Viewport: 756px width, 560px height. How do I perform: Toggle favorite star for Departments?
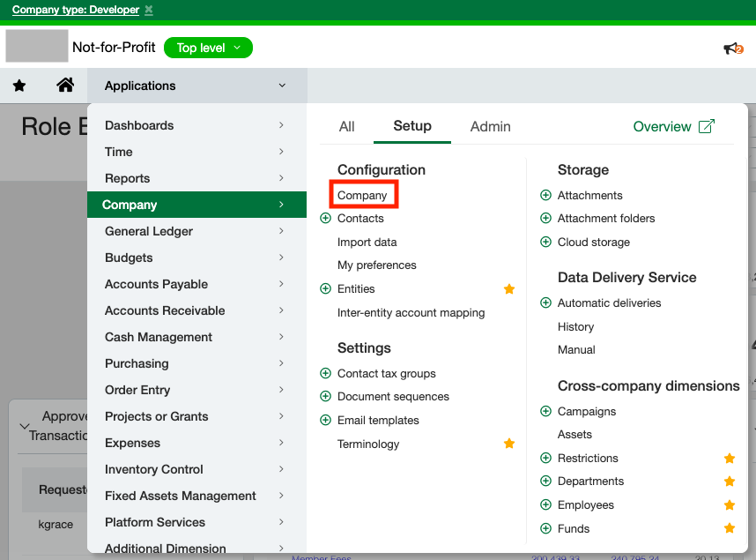pyautogui.click(x=730, y=482)
